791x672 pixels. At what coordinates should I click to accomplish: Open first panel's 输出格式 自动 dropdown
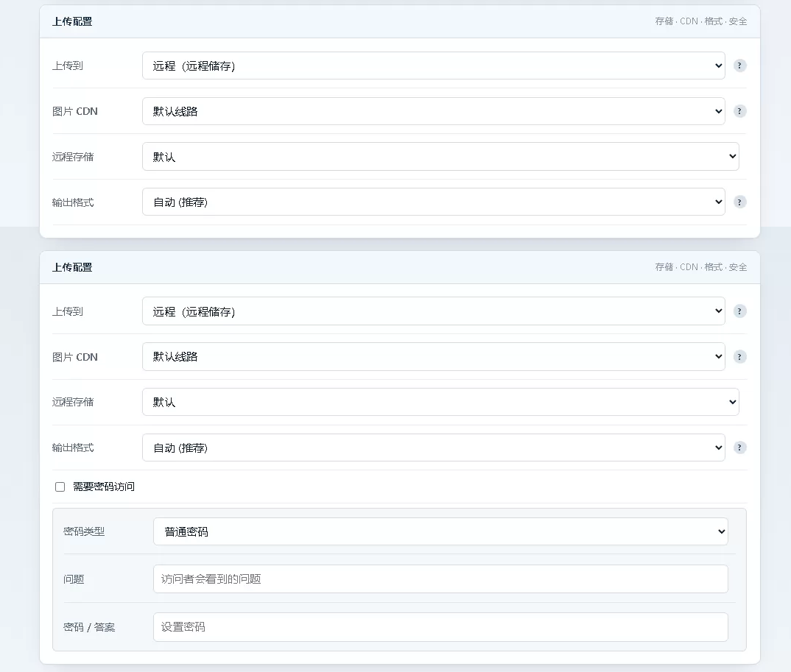coord(433,202)
